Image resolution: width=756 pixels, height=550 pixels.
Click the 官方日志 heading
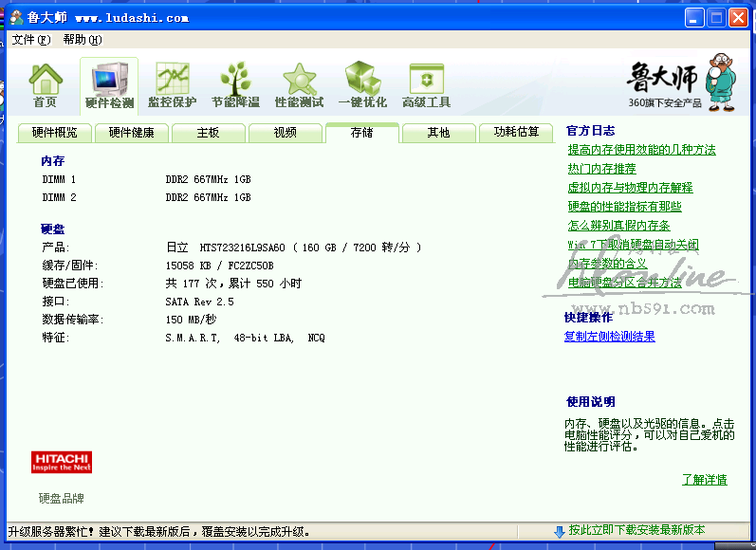tap(591, 131)
